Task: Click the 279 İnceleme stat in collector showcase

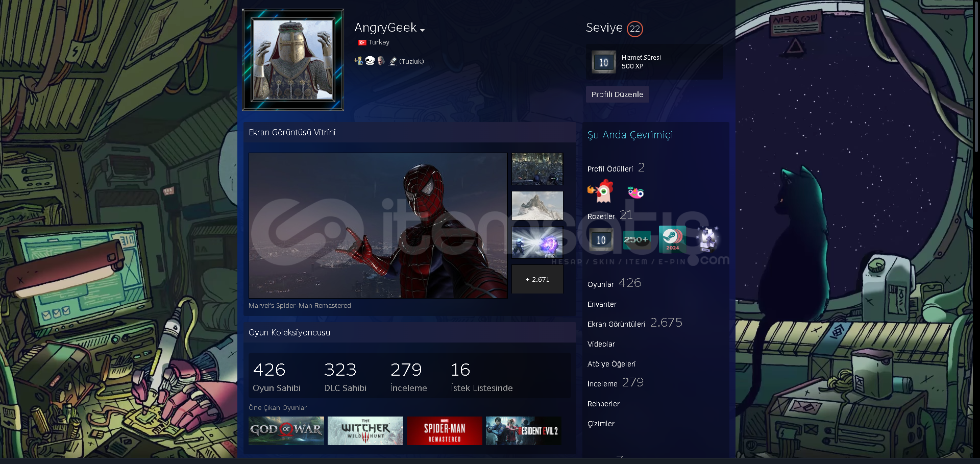Action: 408,377
